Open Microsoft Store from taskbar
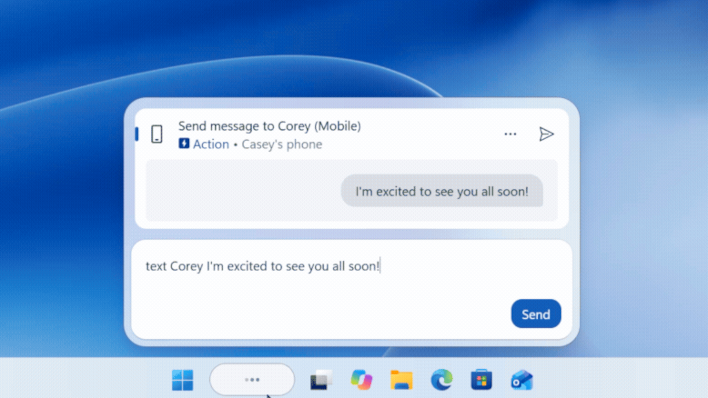 481,380
